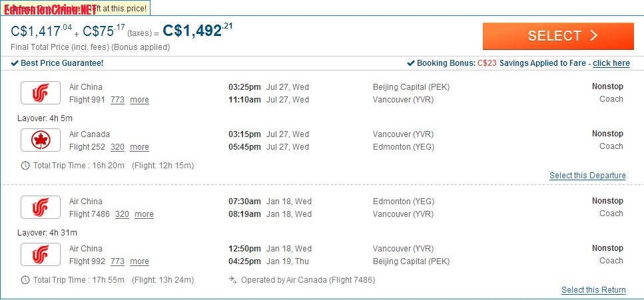The width and height of the screenshot is (644, 300).
Task: Click the Air China logo for Flight 7486
Action: pyautogui.click(x=41, y=208)
